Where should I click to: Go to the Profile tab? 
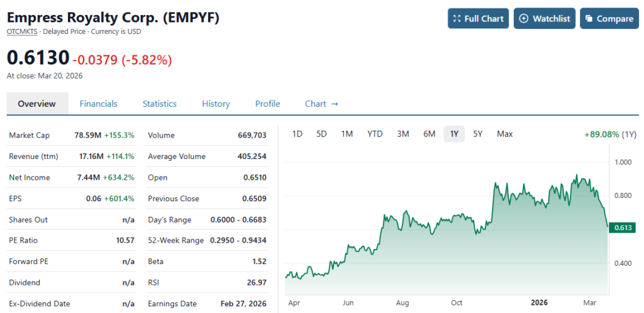tap(267, 104)
